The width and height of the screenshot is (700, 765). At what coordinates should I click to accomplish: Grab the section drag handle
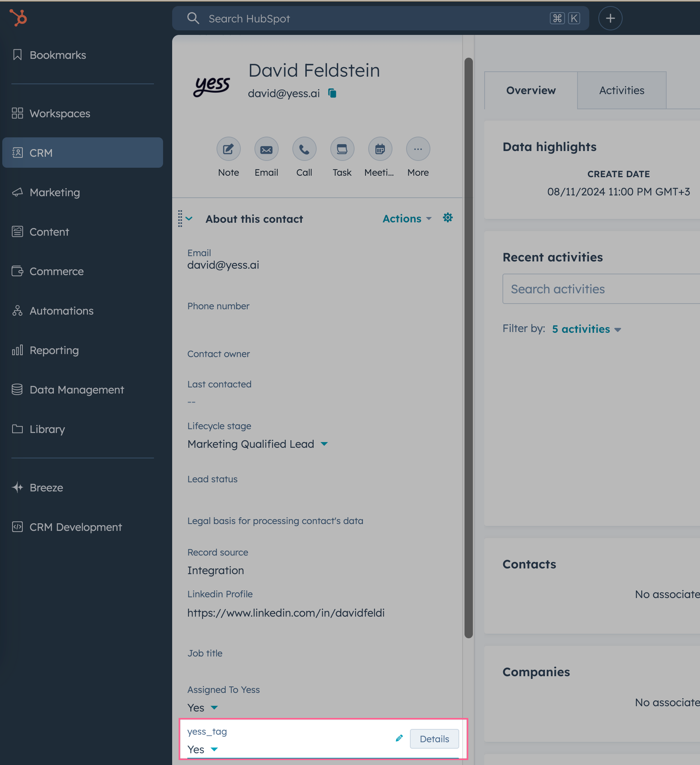[x=180, y=219]
